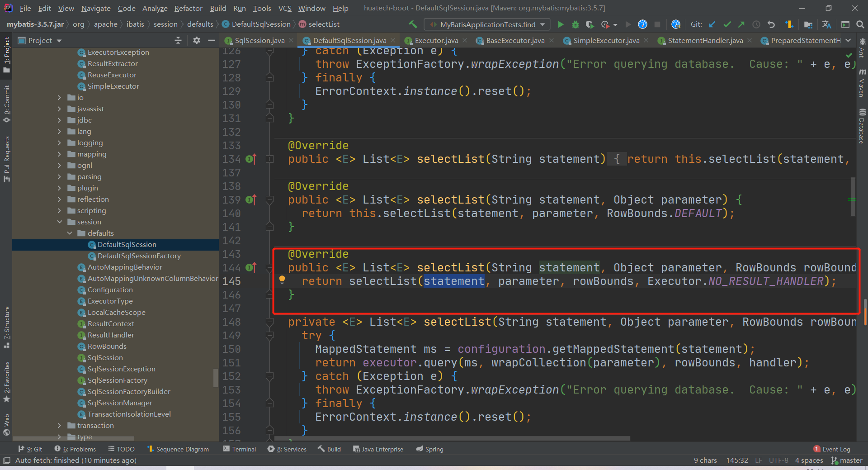
Task: Open the VCS menu
Action: pos(285,8)
